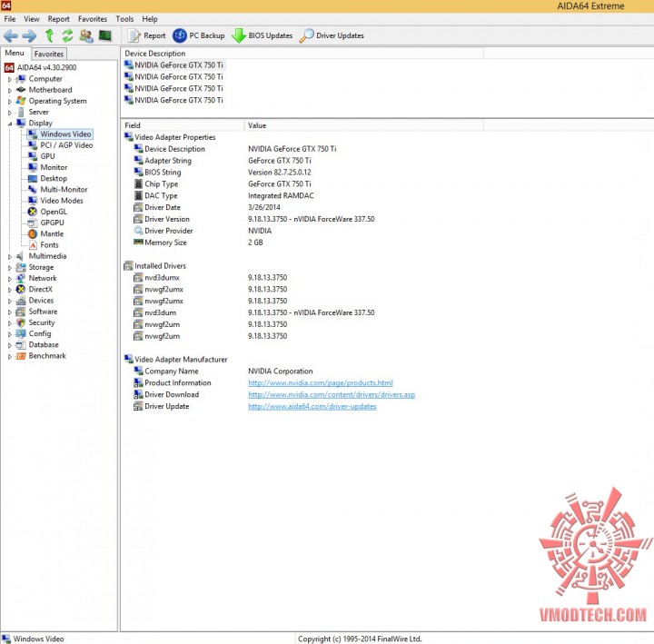This screenshot has width=654, height=644.
Task: Expand the Network tree node
Action: [10, 279]
